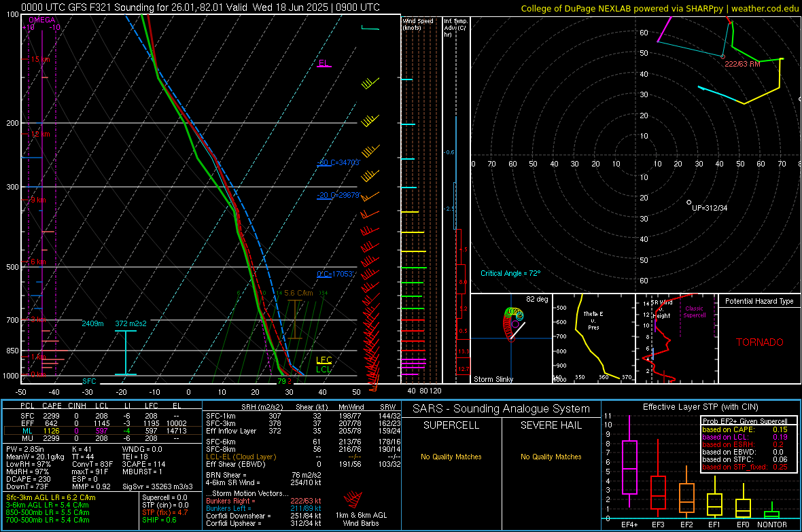Click the Bunkers Left = 211/89 kt line
This screenshot has height=532, width=802.
pos(264,508)
